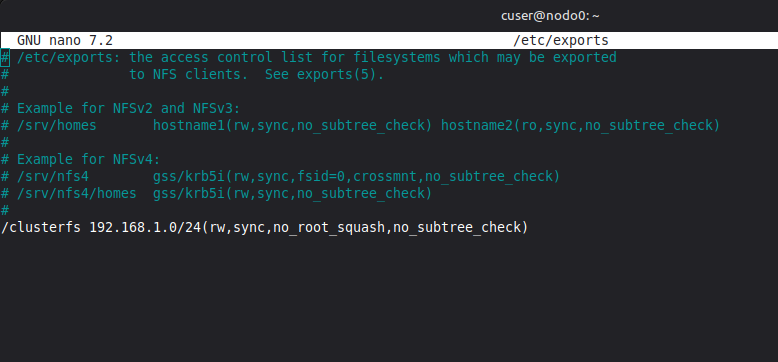Click the GNU nano 7.2 header text
The image size is (778, 362).
click(65, 40)
